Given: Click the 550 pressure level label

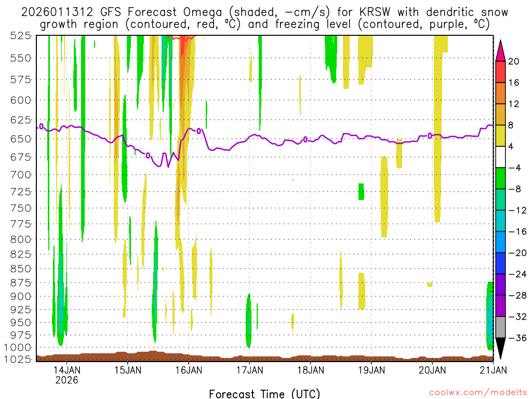Looking at the screenshot, I should pyautogui.click(x=21, y=58).
